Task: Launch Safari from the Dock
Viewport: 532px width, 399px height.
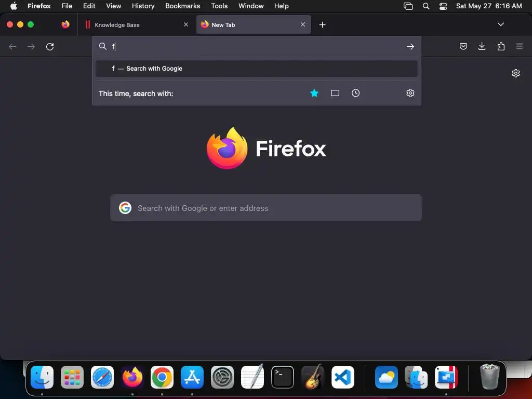Action: pyautogui.click(x=102, y=377)
